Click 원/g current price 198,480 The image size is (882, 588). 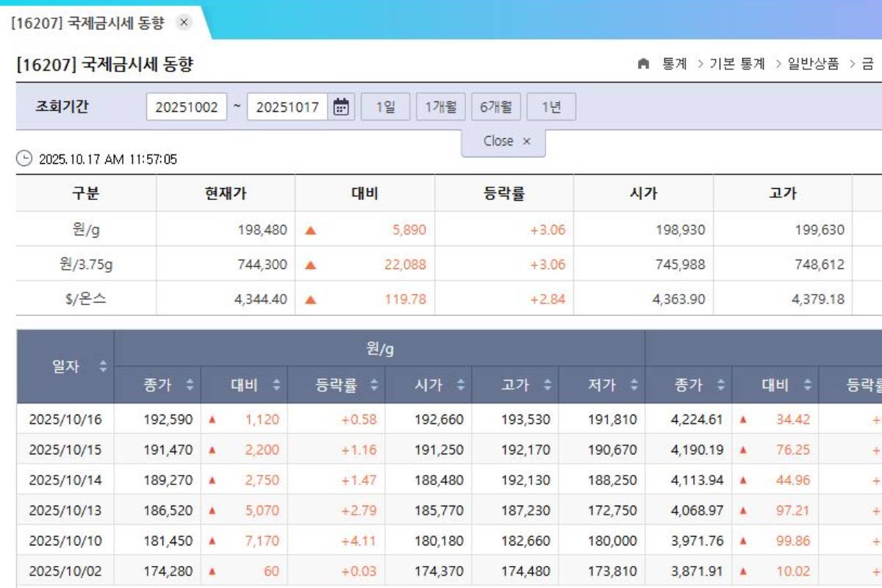[x=262, y=230]
